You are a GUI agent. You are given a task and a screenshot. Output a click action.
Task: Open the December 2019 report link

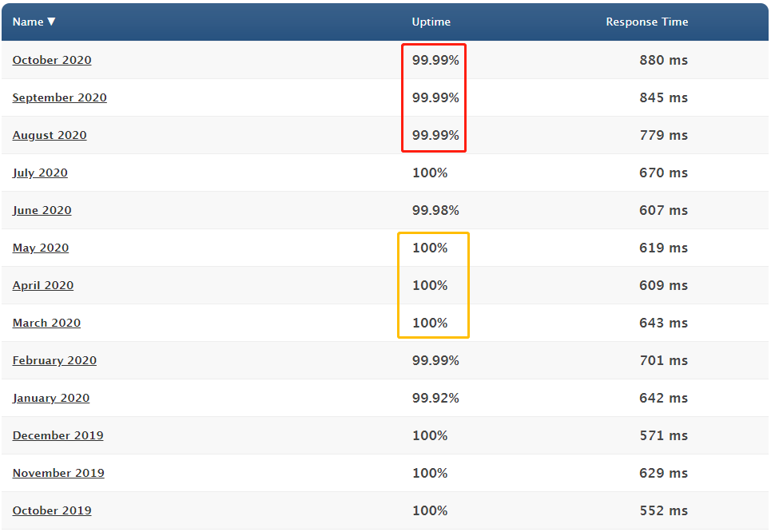(x=58, y=435)
